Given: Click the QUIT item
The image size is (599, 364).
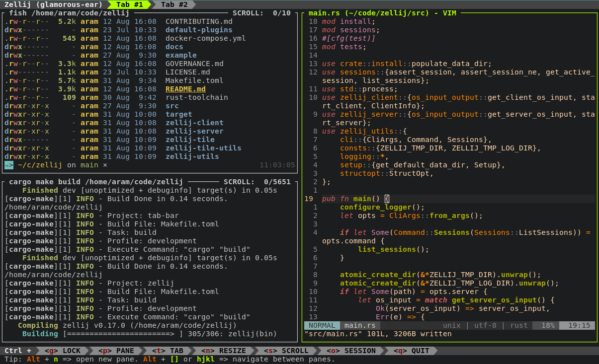Looking at the screenshot, I should pyautogui.click(x=411, y=351).
